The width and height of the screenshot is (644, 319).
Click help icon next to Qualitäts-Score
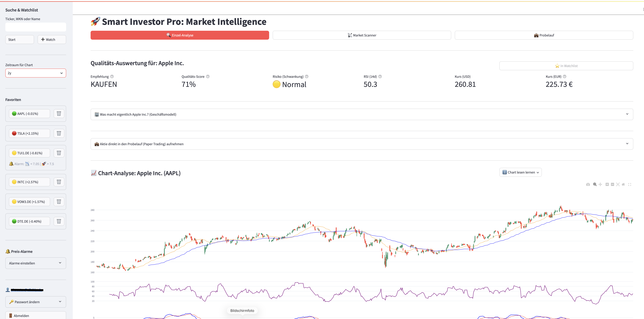pyautogui.click(x=208, y=76)
